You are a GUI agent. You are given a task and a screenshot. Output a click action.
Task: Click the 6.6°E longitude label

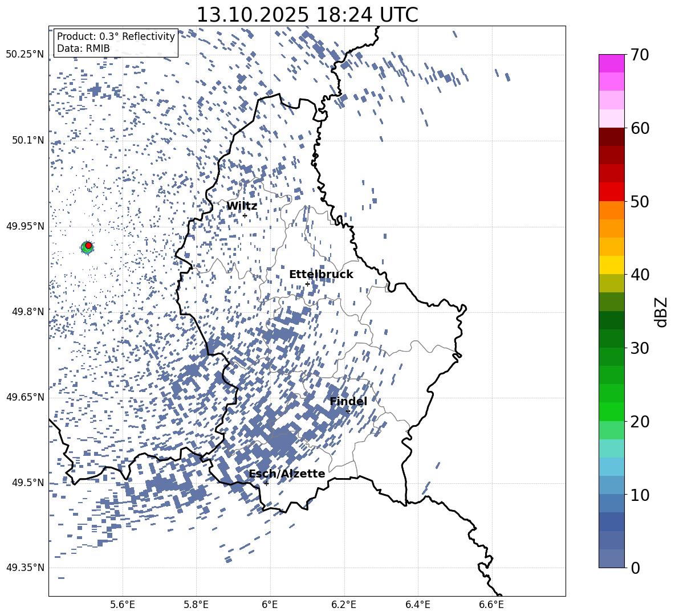pos(491,605)
